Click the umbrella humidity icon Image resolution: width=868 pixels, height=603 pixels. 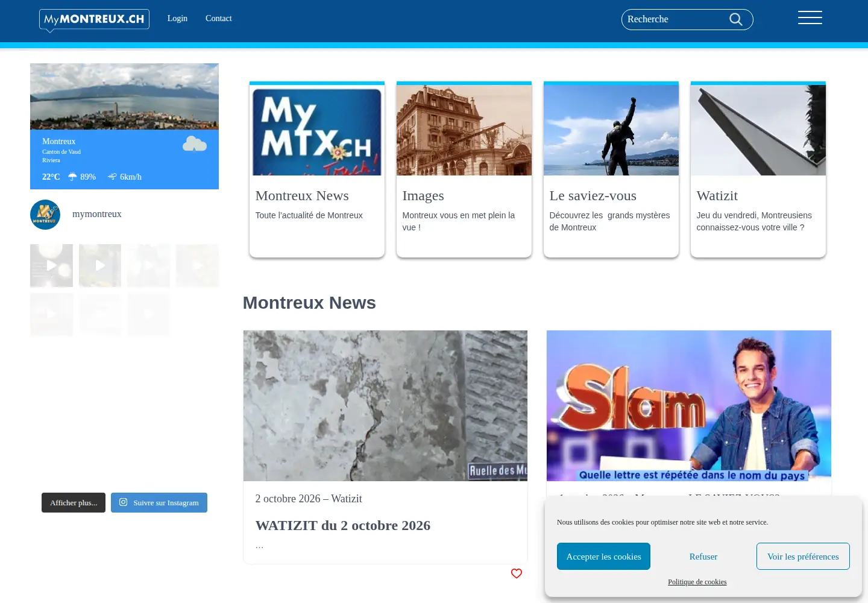pyautogui.click(x=72, y=177)
